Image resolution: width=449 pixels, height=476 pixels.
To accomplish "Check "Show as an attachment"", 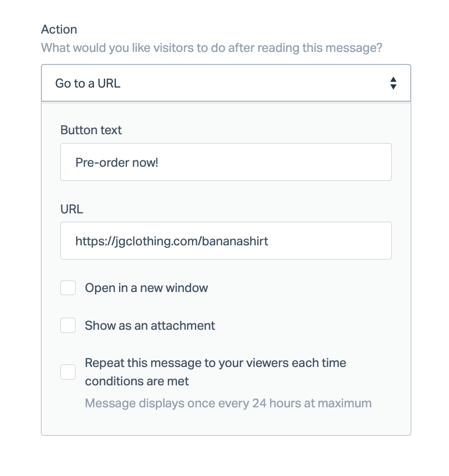I will (x=68, y=325).
